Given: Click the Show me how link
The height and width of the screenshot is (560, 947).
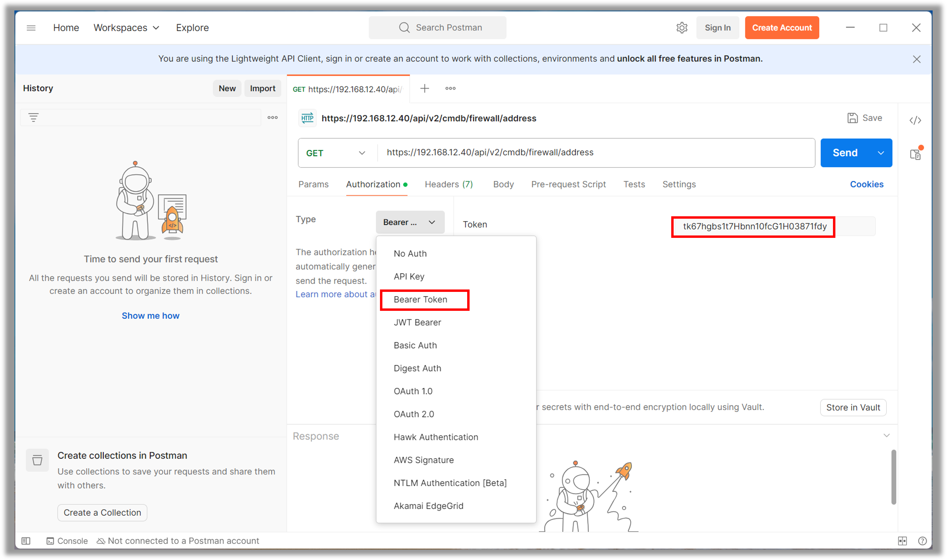Looking at the screenshot, I should pyautogui.click(x=150, y=315).
